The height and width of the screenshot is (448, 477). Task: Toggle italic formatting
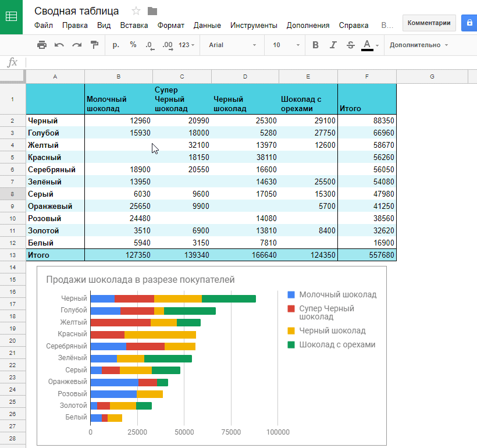click(333, 45)
